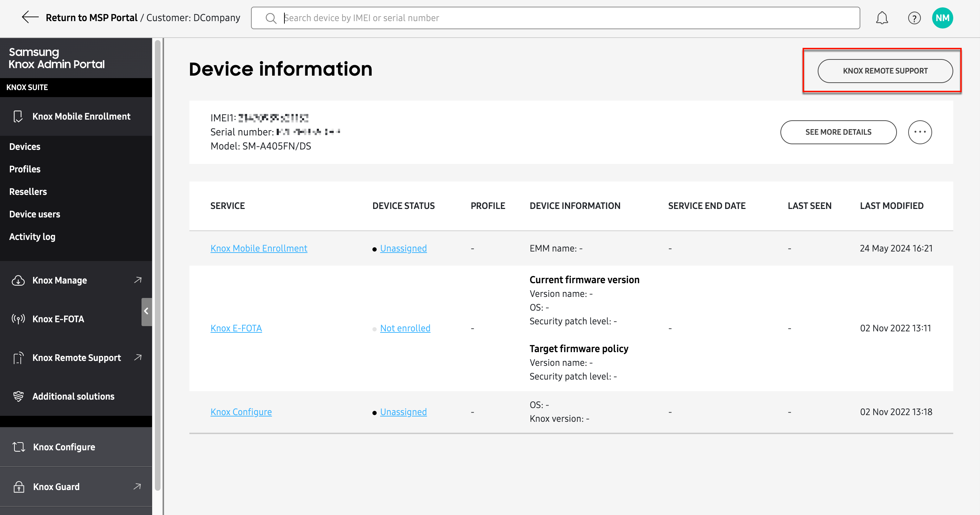Click the SERVICE column header
The height and width of the screenshot is (515, 980).
(227, 206)
